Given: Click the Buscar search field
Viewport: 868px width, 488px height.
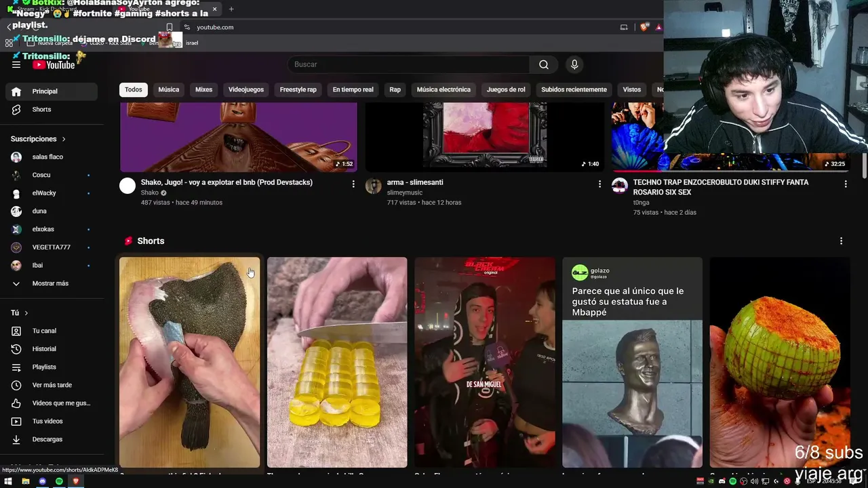Looking at the screenshot, I should point(409,64).
